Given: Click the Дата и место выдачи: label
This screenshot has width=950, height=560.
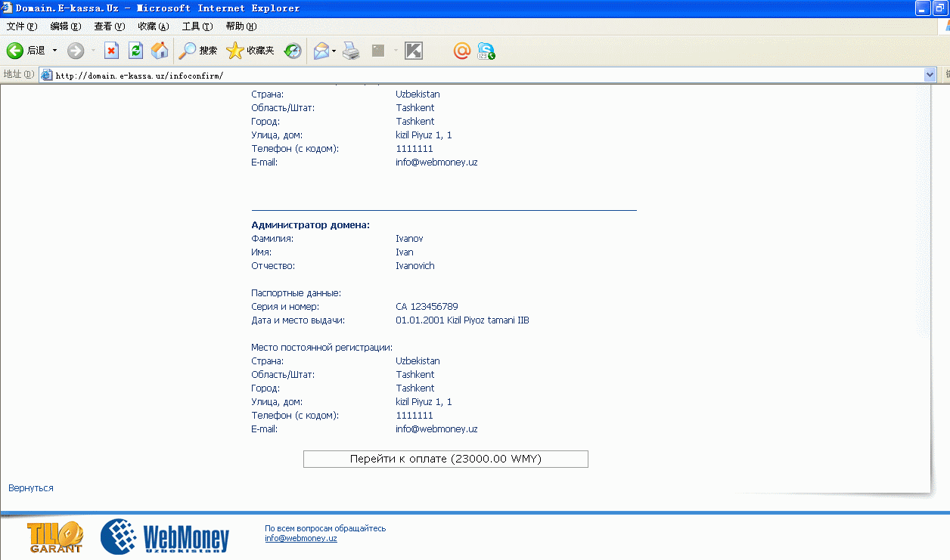Looking at the screenshot, I should coord(298,320).
